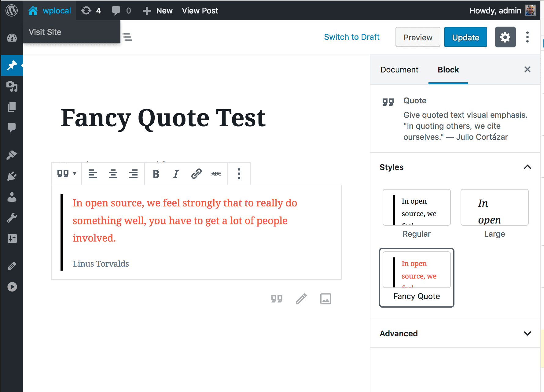Click the Fancy Quote Test title field
This screenshot has height=392, width=544.
tap(163, 118)
